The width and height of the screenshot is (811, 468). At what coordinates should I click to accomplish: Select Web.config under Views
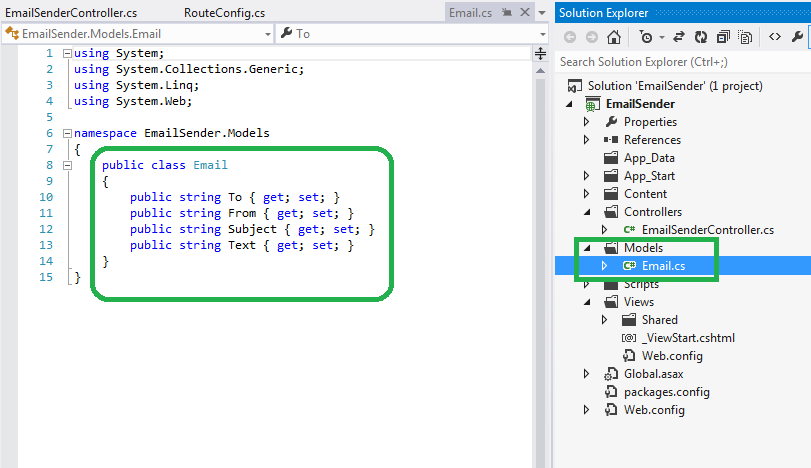coord(672,356)
